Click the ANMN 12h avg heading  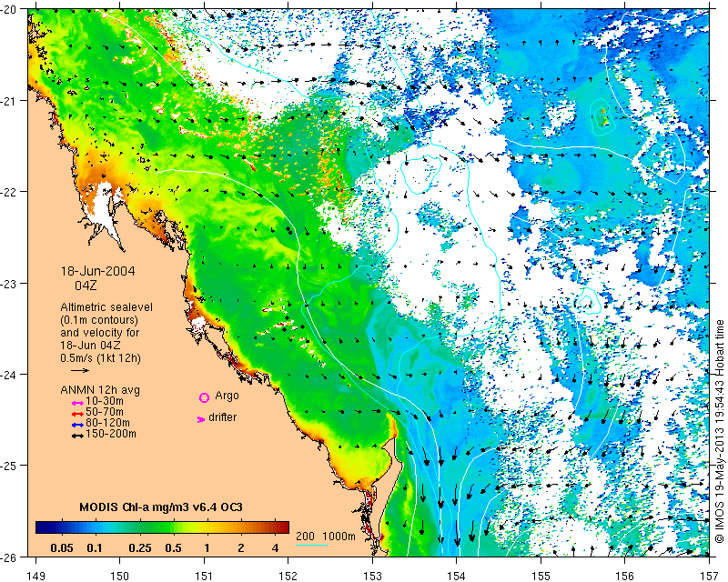tap(100, 389)
